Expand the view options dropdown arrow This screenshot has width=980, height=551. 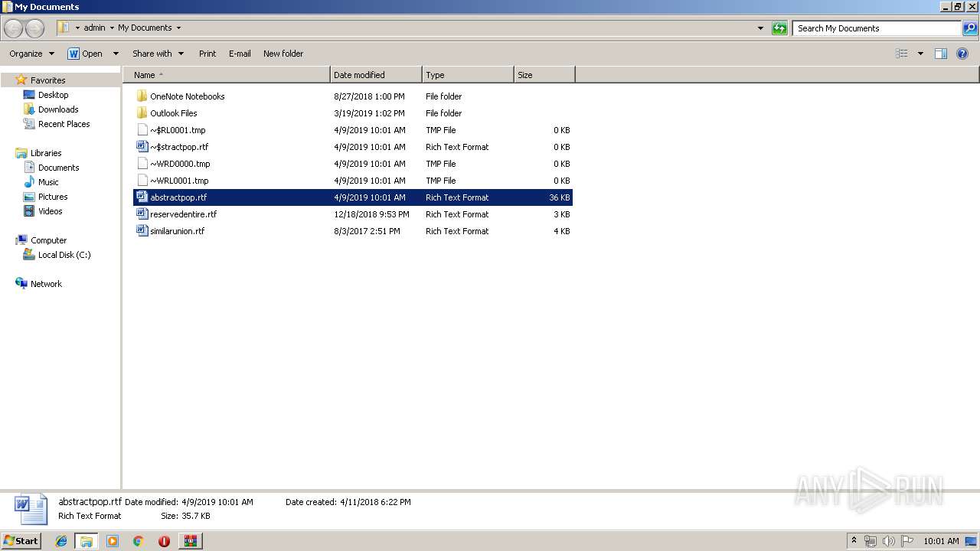pos(920,54)
